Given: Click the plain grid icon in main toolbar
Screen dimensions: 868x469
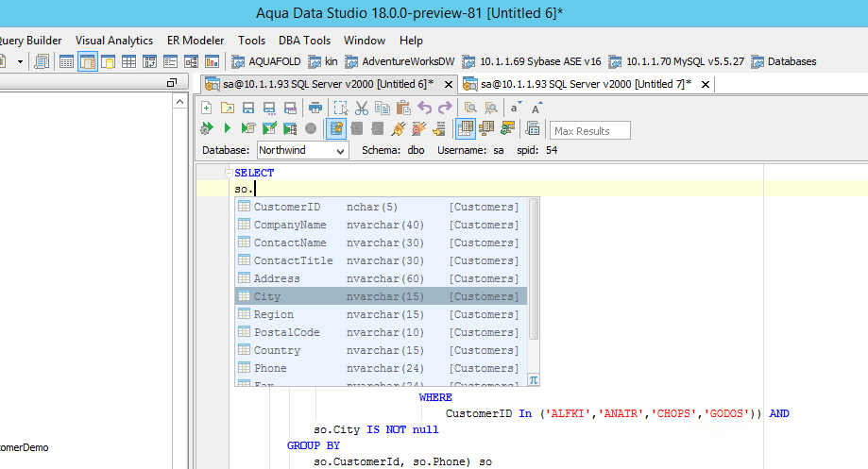Looking at the screenshot, I should (x=129, y=61).
